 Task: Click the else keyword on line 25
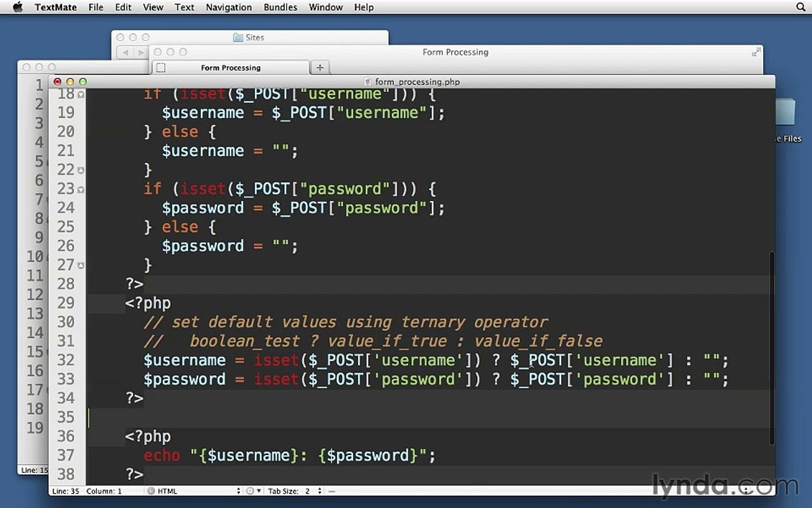click(180, 227)
